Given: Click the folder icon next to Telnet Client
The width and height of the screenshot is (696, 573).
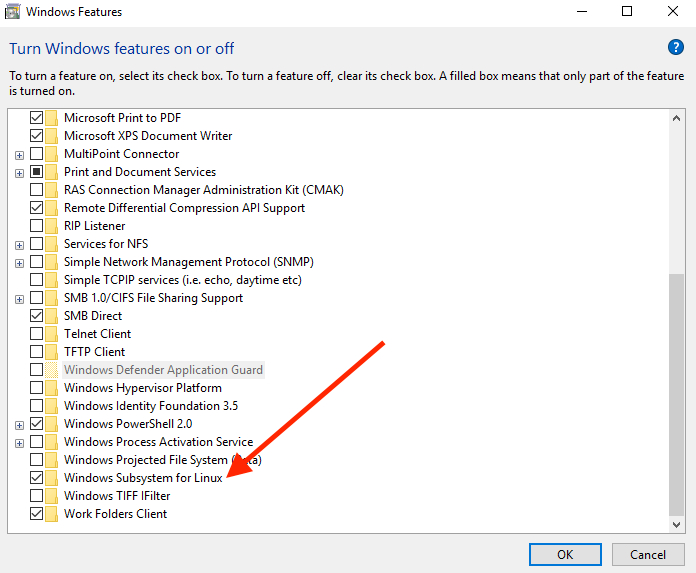Looking at the screenshot, I should click(x=51, y=334).
